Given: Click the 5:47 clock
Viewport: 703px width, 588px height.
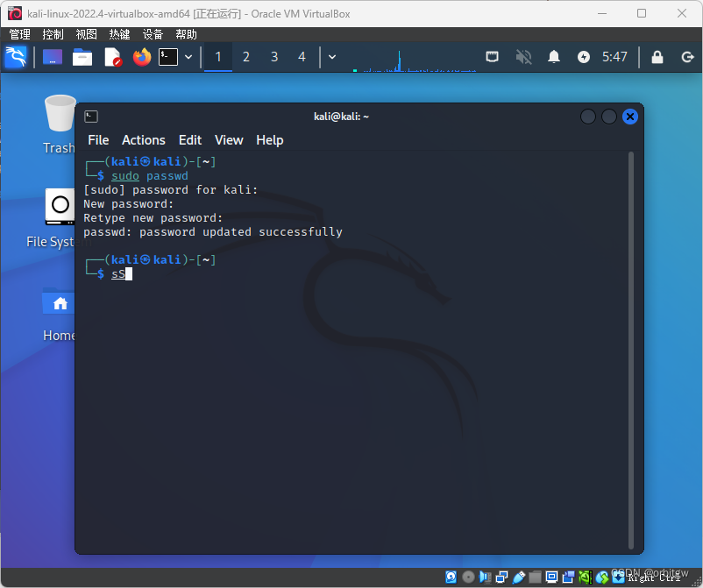Looking at the screenshot, I should [614, 57].
